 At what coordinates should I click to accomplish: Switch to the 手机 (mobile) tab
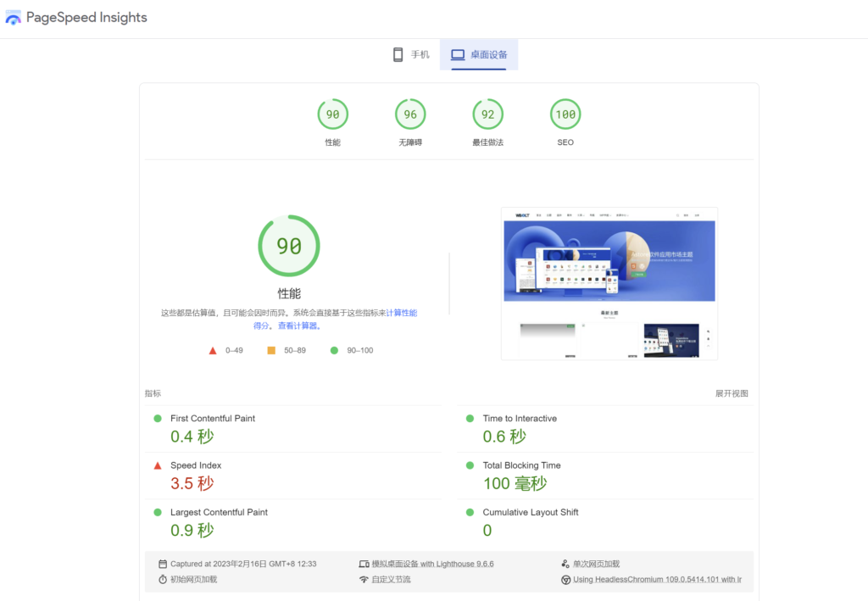coord(411,55)
